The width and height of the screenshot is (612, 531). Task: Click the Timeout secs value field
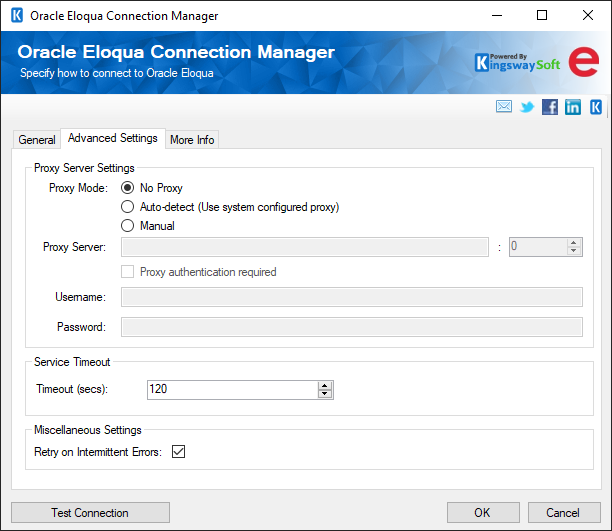[233, 390]
